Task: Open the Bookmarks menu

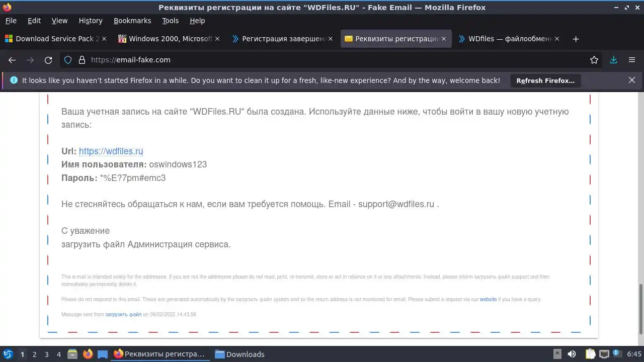Action: (x=132, y=21)
